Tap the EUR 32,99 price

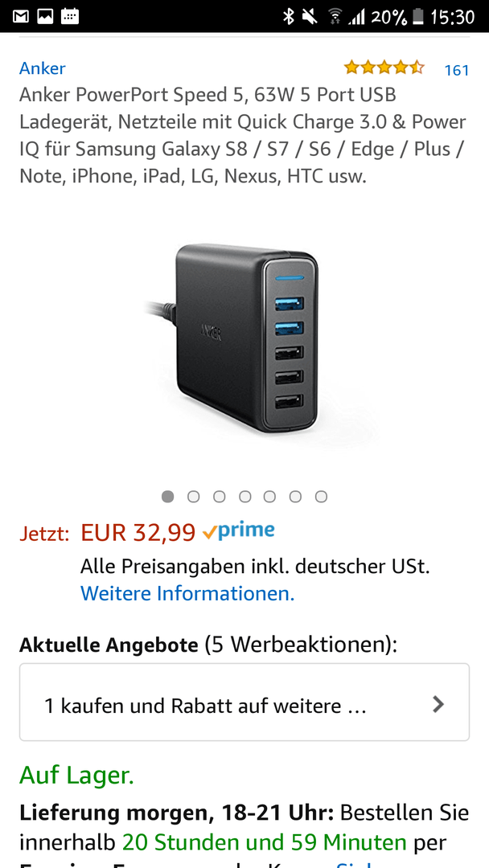pos(138,533)
